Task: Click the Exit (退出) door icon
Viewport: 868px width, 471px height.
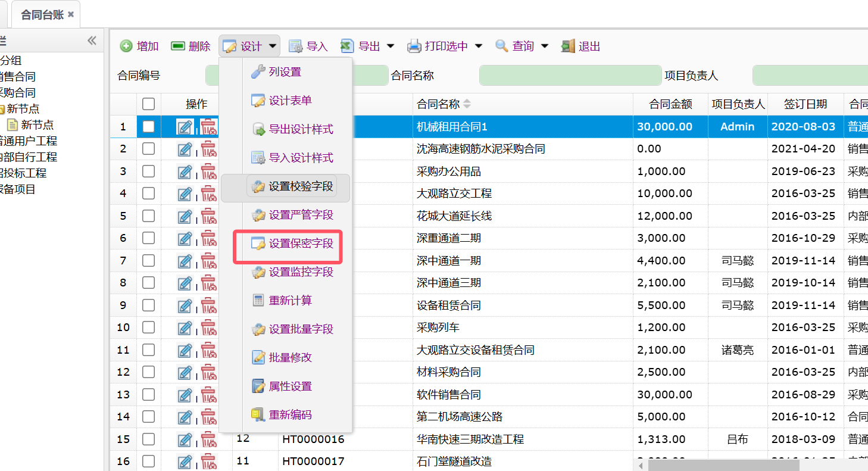Action: [x=568, y=46]
